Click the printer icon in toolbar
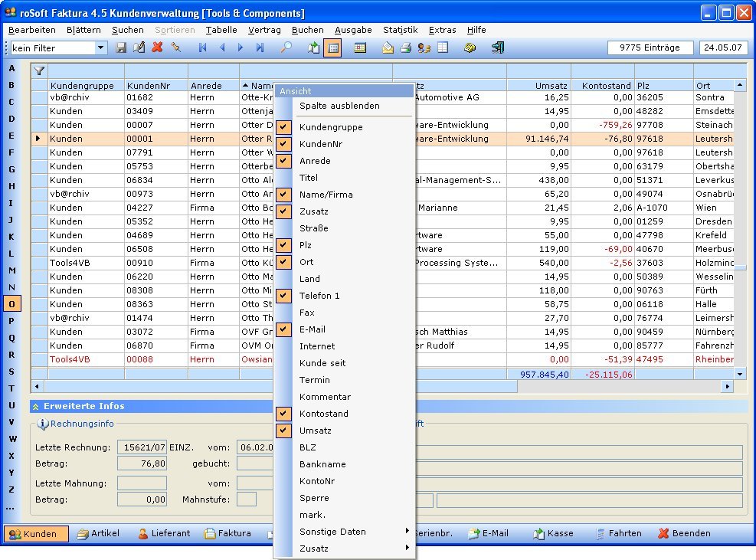This screenshot has height=560, width=756. pos(406,47)
